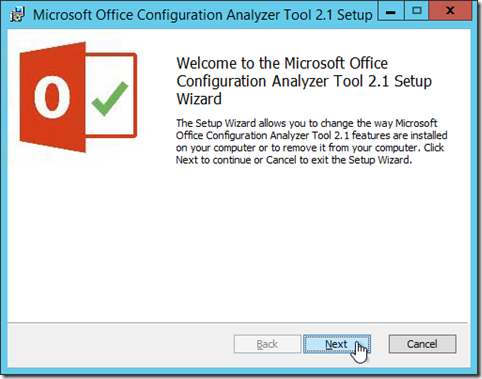Click the green checkmark in the logo
The width and height of the screenshot is (482, 379).
tap(110, 98)
